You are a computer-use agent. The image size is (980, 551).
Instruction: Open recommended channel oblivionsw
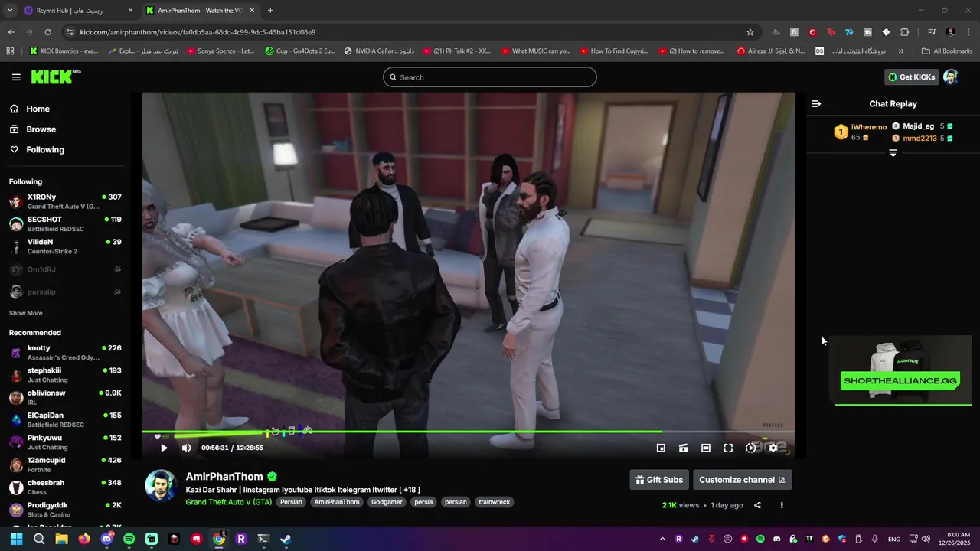coord(65,397)
